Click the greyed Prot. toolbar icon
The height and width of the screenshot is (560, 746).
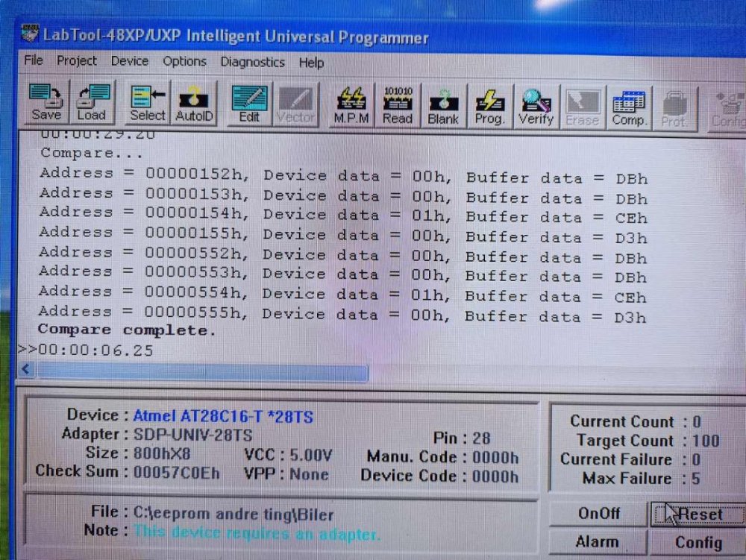point(674,109)
